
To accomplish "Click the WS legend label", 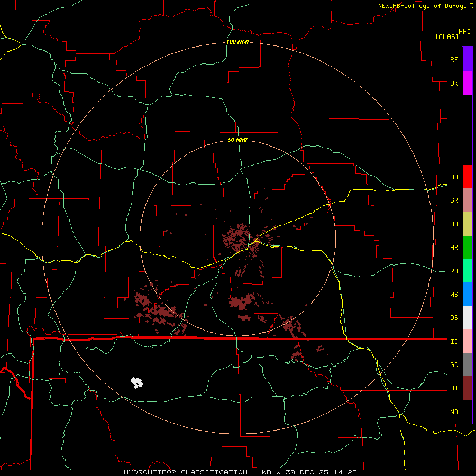I will (454, 295).
